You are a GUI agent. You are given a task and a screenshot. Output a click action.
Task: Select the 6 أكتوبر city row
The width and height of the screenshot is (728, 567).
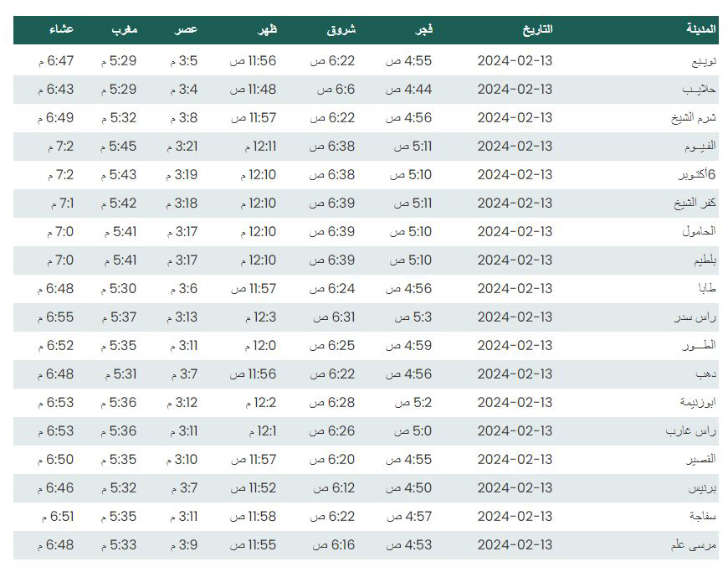point(366,175)
